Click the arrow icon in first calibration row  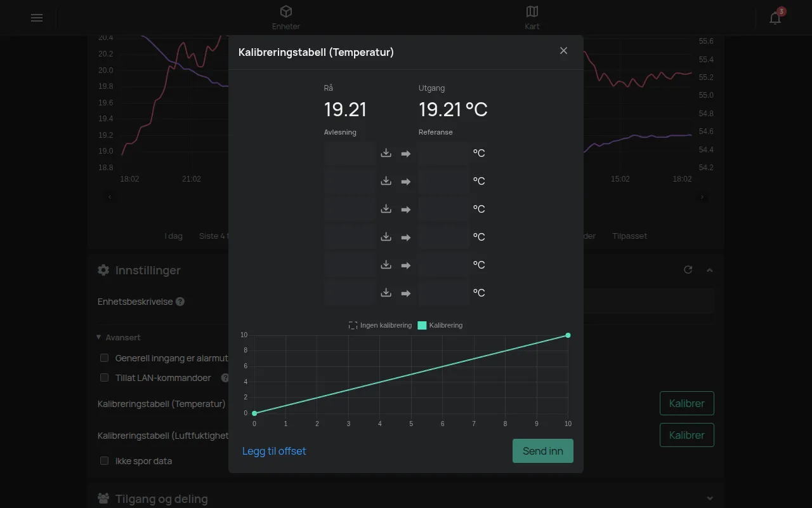(x=406, y=154)
